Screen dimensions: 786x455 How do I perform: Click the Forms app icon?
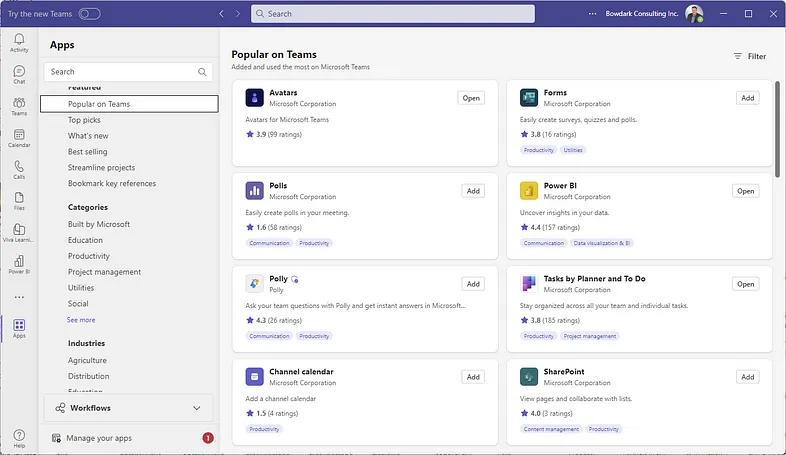[x=528, y=98]
